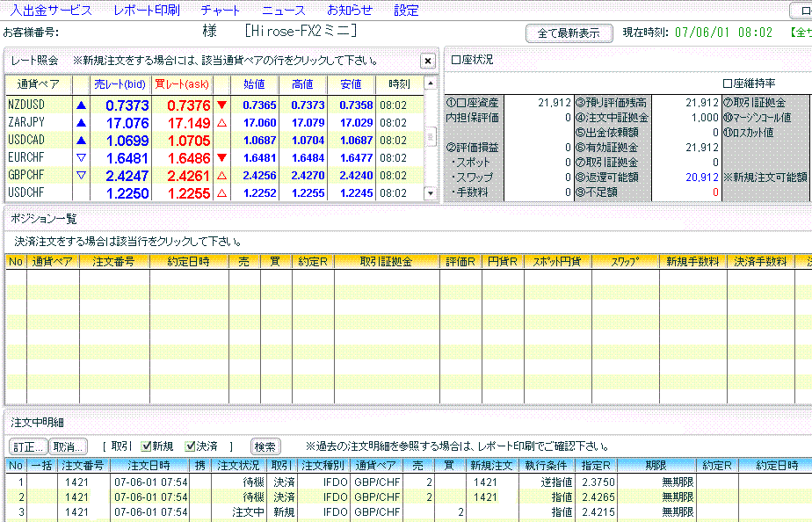
Task: Click the 始値 column header
Action: (254, 84)
